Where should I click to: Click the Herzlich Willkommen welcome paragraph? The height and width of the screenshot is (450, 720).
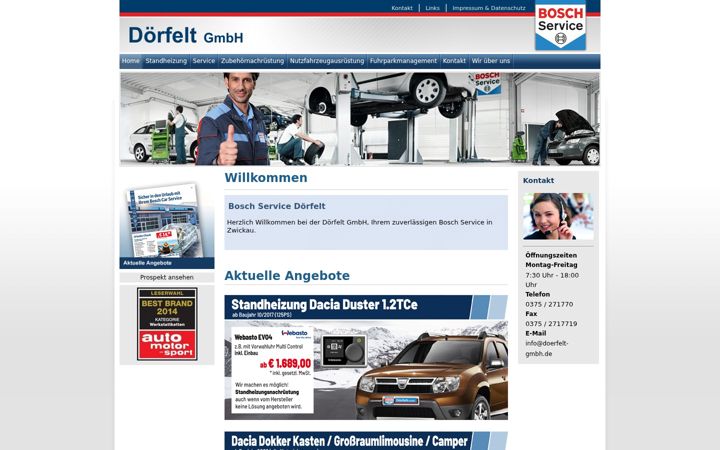(360, 226)
